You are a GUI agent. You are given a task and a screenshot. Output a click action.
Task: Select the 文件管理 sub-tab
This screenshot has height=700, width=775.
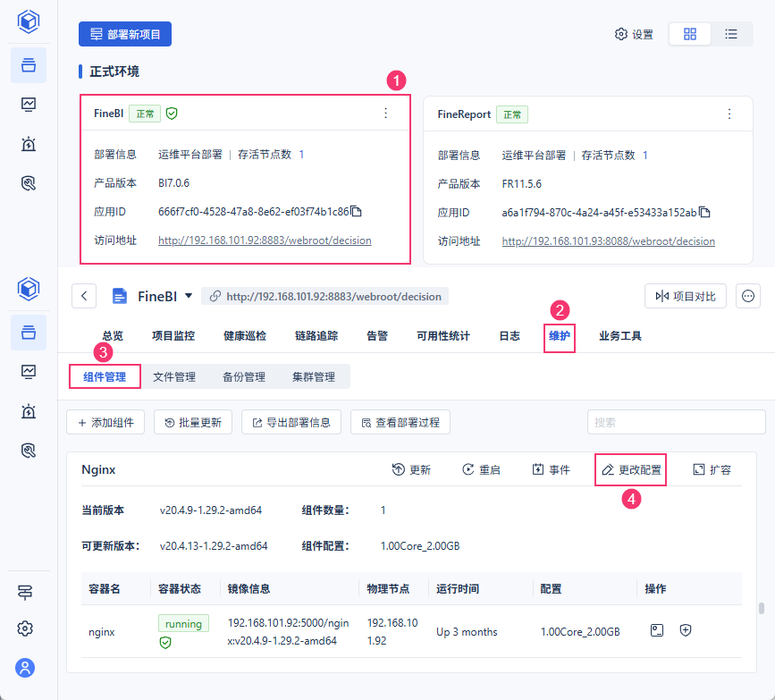pos(174,376)
